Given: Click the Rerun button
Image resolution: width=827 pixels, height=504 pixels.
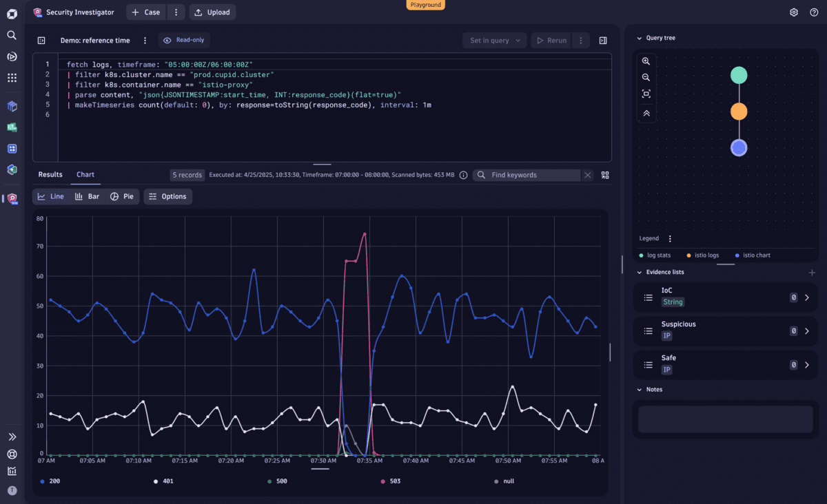Looking at the screenshot, I should click(x=551, y=40).
